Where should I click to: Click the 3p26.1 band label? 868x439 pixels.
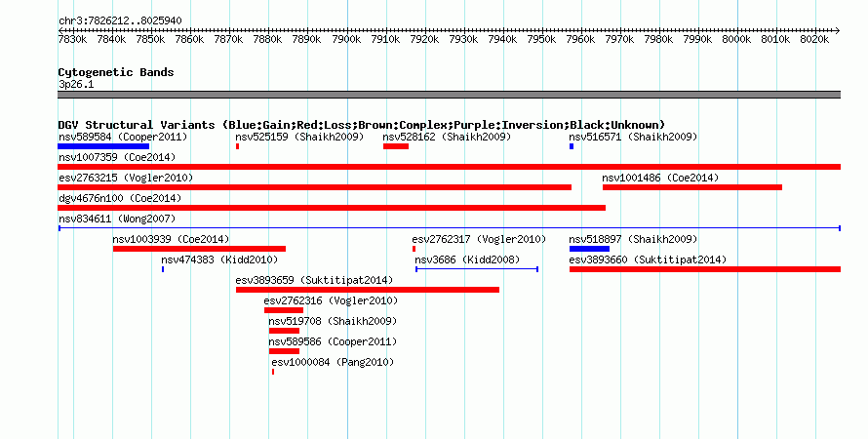click(76, 84)
